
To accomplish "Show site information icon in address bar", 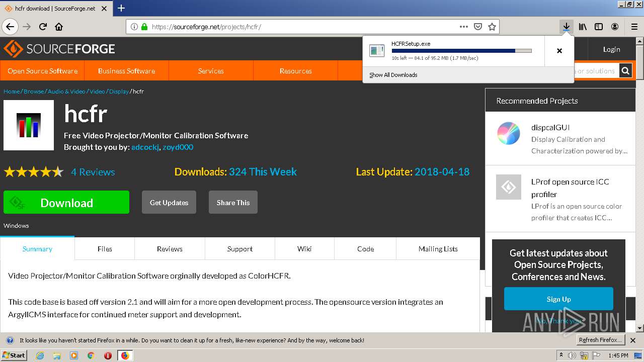I will (x=134, y=27).
